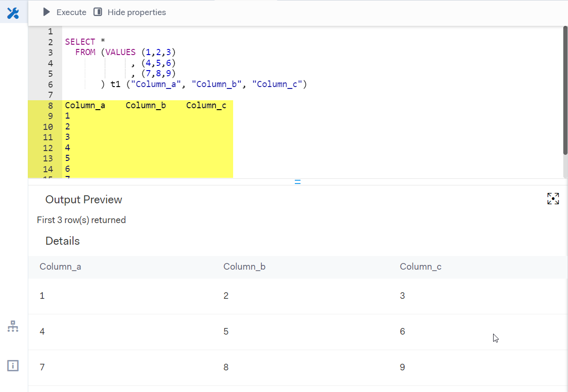Click the Column_c table header

click(421, 267)
